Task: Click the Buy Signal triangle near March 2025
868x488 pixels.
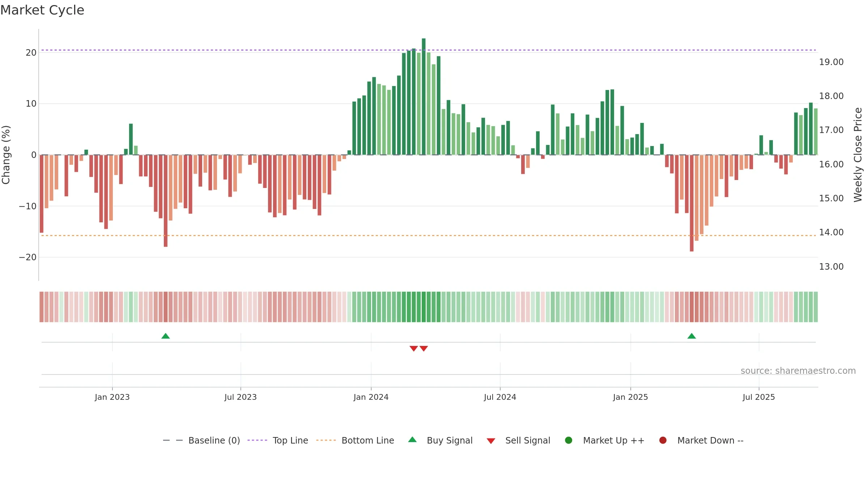Action: click(x=692, y=336)
